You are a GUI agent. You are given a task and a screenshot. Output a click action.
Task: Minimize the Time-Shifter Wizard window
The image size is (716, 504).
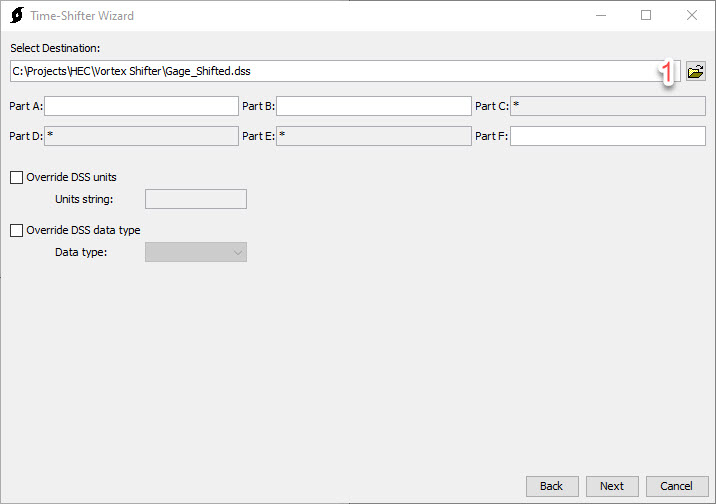pos(601,16)
